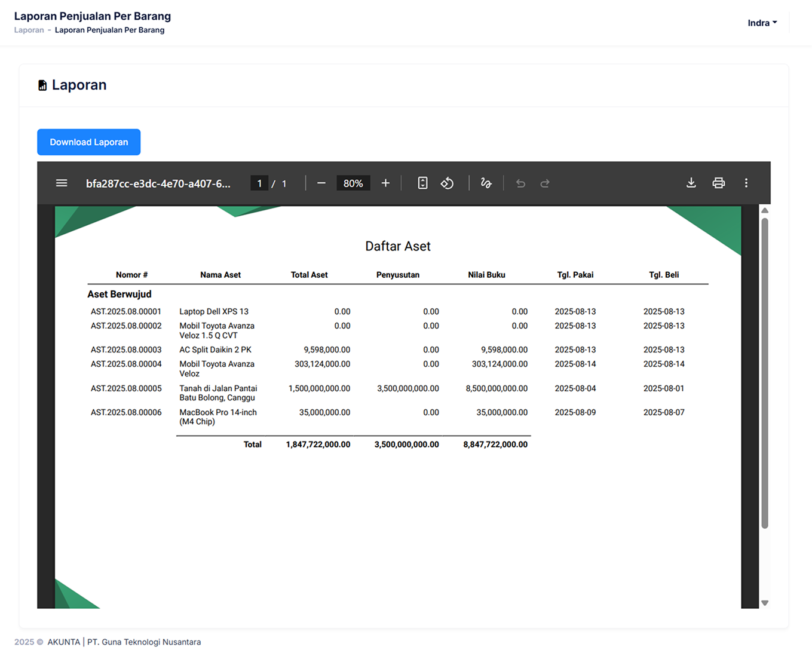Click the 80% zoom level field
The height and width of the screenshot is (656, 812).
[353, 183]
